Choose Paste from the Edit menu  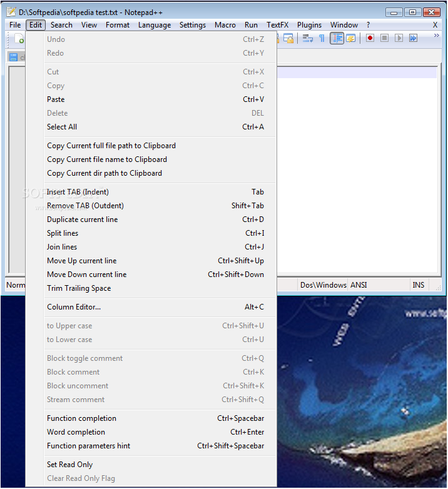[151, 99]
